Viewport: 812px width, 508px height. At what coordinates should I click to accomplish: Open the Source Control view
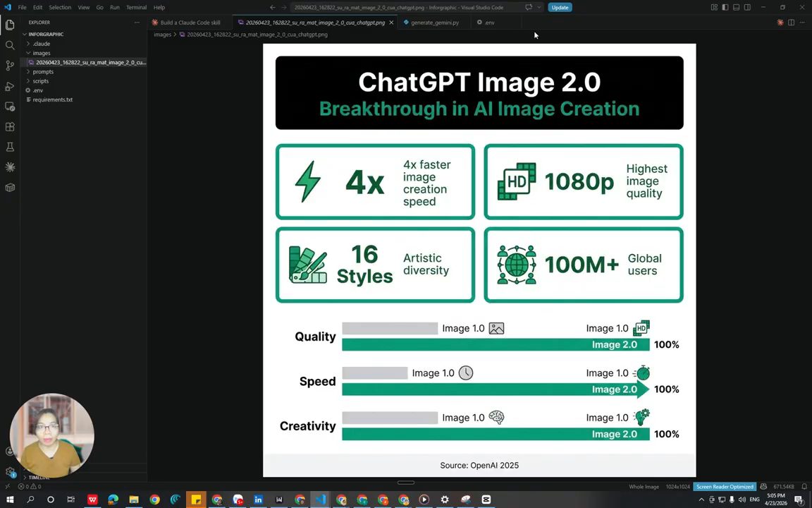[x=10, y=66]
